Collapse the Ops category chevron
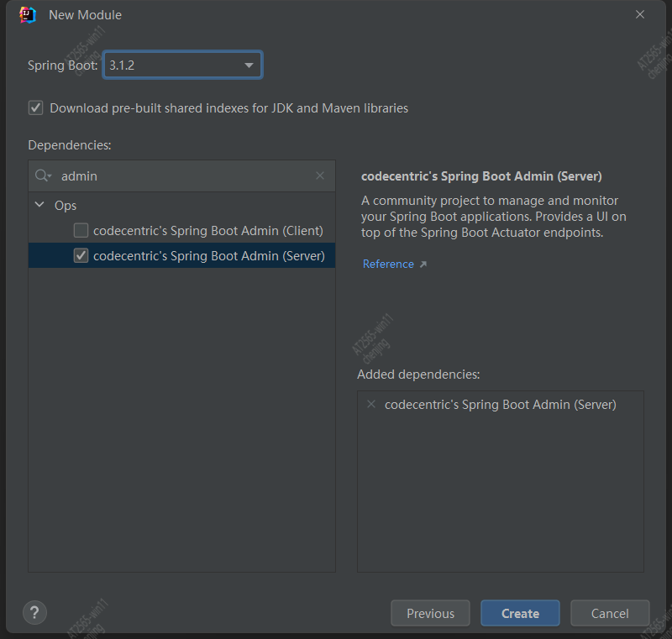The width and height of the screenshot is (672, 639). coord(39,205)
